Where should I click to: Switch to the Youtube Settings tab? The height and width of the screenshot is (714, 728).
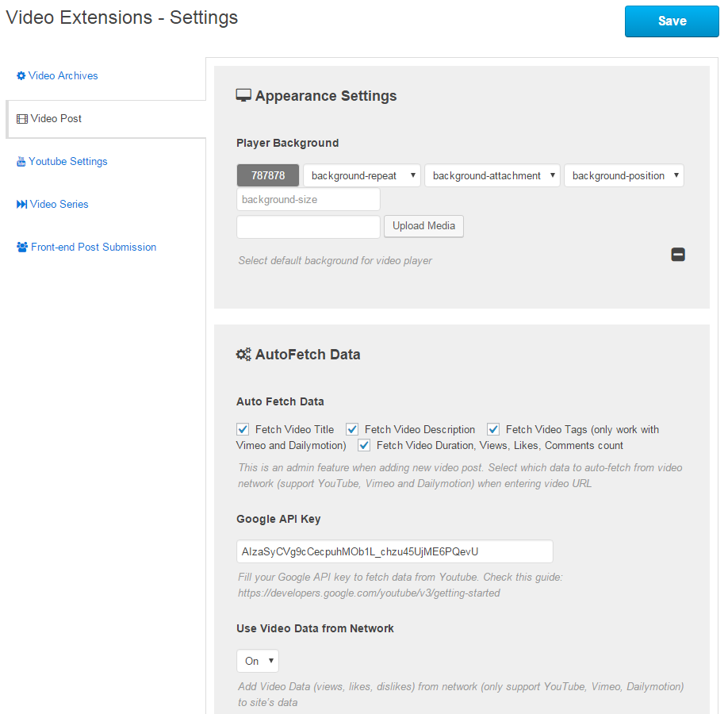tap(68, 162)
